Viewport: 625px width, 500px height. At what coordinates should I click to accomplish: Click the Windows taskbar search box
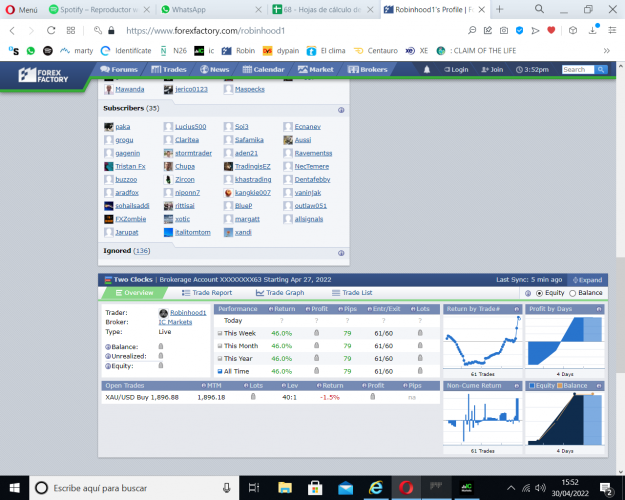tap(134, 488)
